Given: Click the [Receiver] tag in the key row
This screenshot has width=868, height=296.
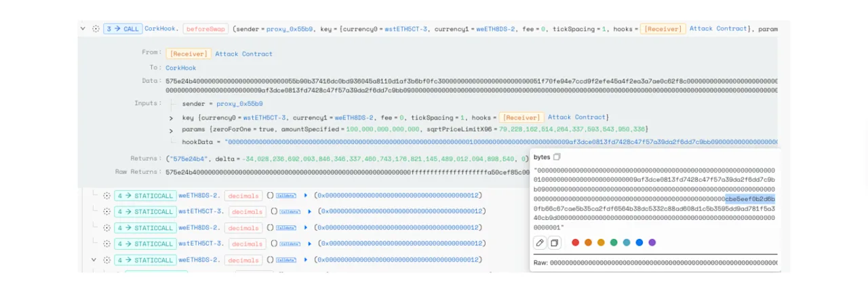Looking at the screenshot, I should (x=521, y=117).
